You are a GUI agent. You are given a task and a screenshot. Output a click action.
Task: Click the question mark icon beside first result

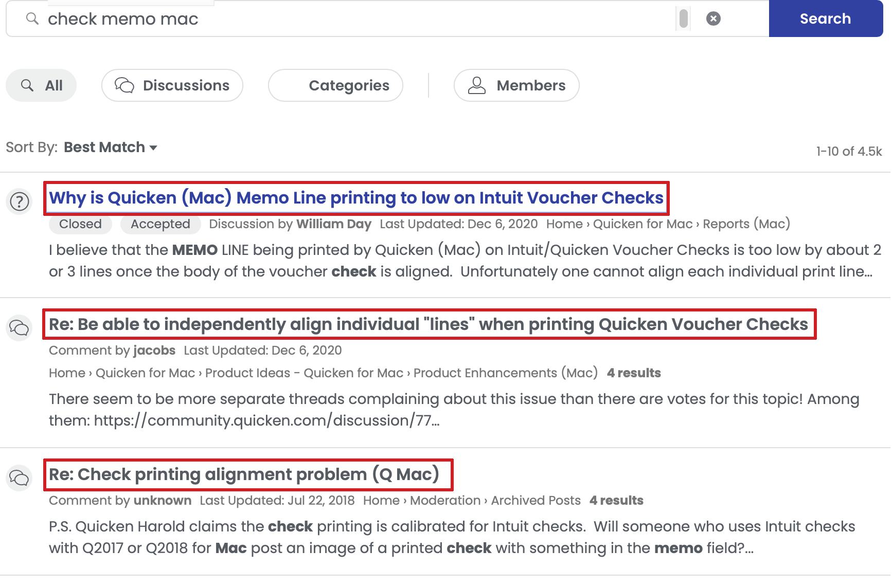pyautogui.click(x=19, y=201)
